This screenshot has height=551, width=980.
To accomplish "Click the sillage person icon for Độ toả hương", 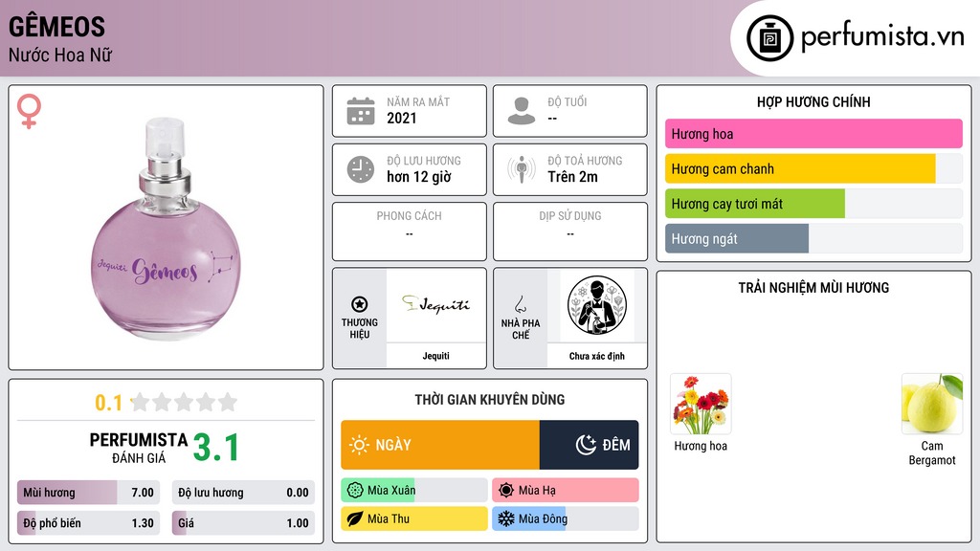I will point(522,169).
